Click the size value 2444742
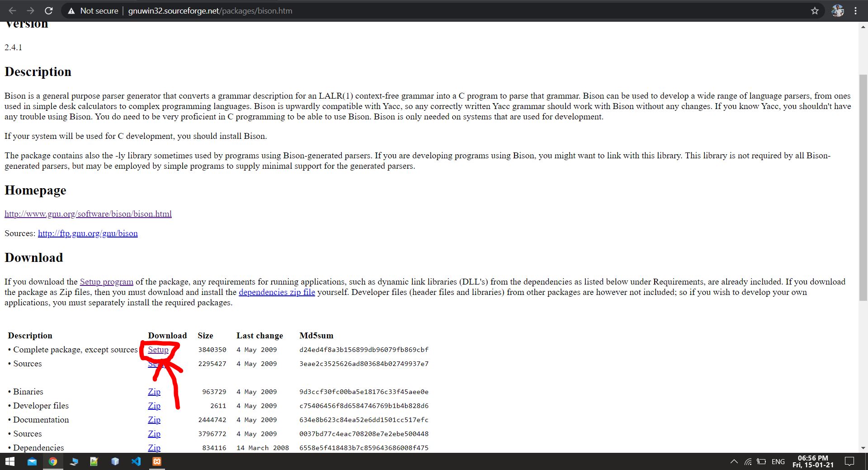This screenshot has height=470, width=868. pos(212,420)
